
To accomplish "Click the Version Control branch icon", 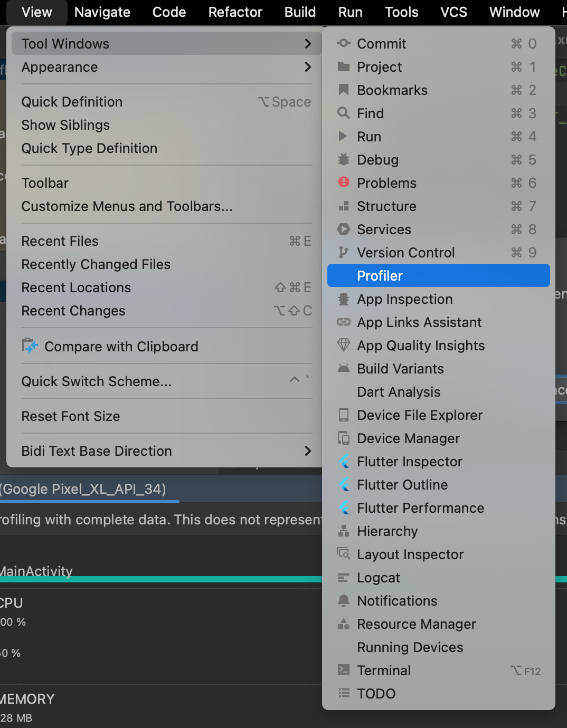I will (344, 252).
